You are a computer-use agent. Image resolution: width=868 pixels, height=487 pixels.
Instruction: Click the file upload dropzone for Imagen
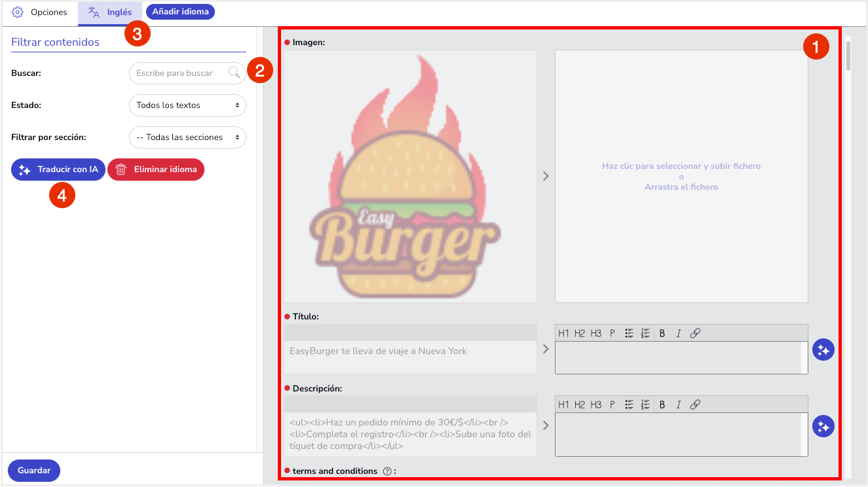pyautogui.click(x=681, y=176)
